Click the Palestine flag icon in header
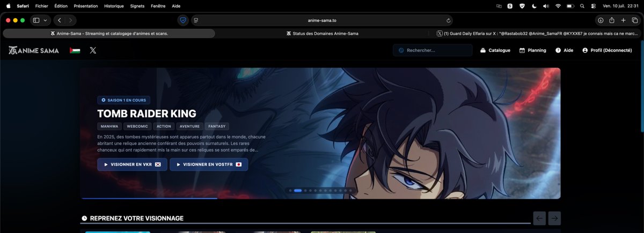The image size is (644, 233). click(x=75, y=50)
